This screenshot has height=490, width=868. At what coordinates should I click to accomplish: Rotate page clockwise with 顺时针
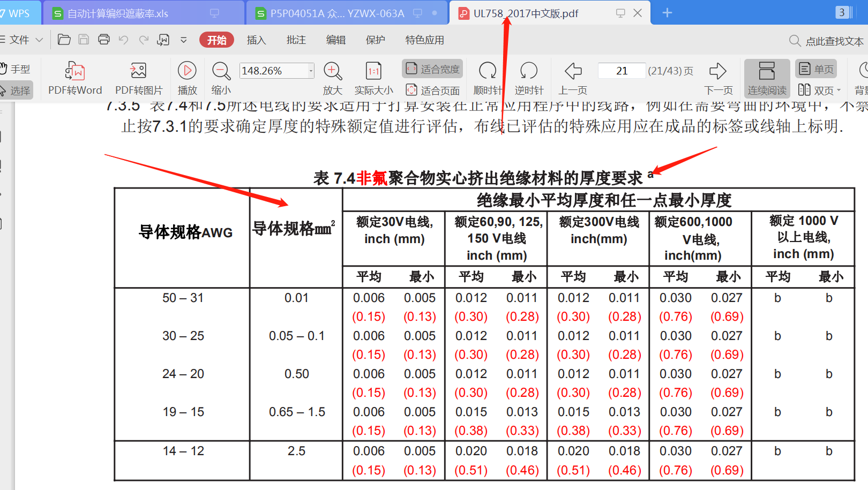coord(488,71)
